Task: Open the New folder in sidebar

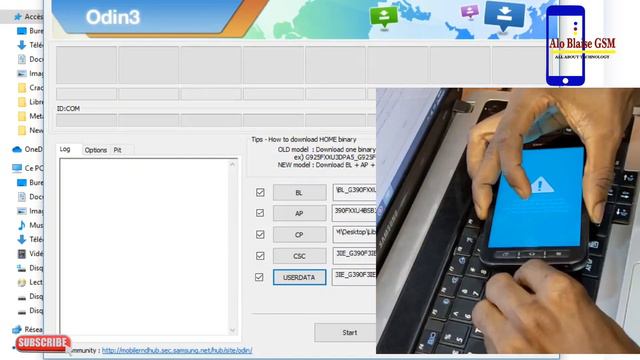Action: (22, 131)
